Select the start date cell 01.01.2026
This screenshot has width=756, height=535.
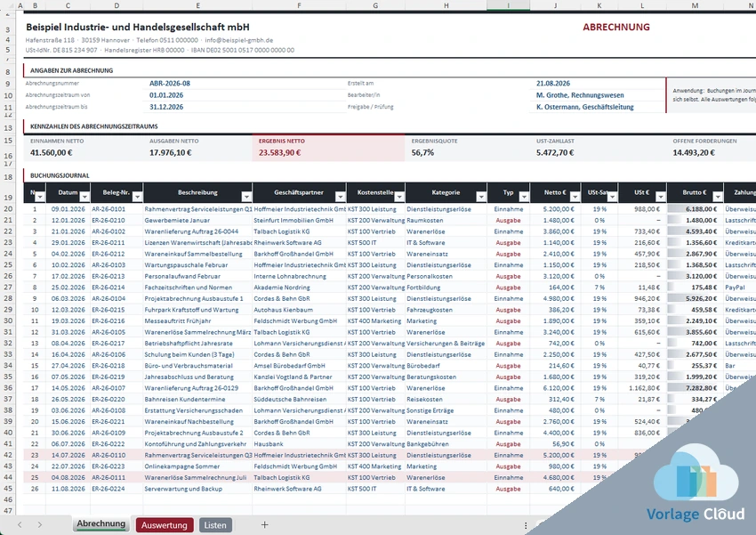(x=166, y=95)
